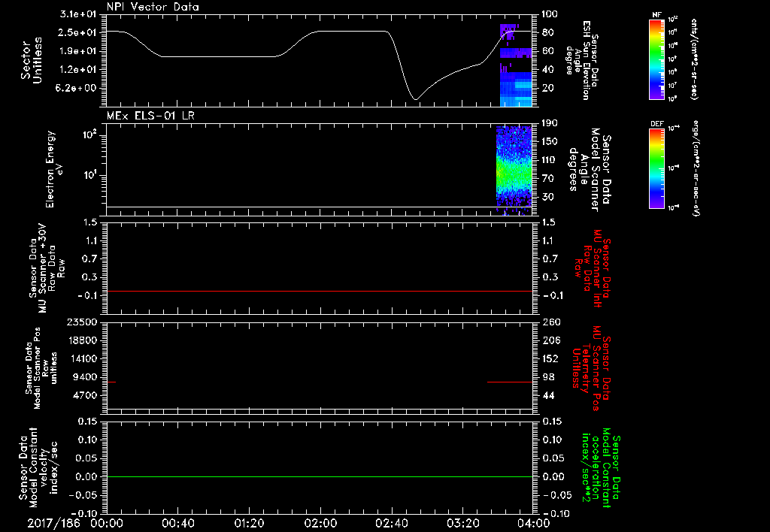
Task: Pick the "02:00" time axis label
Action: click(320, 523)
